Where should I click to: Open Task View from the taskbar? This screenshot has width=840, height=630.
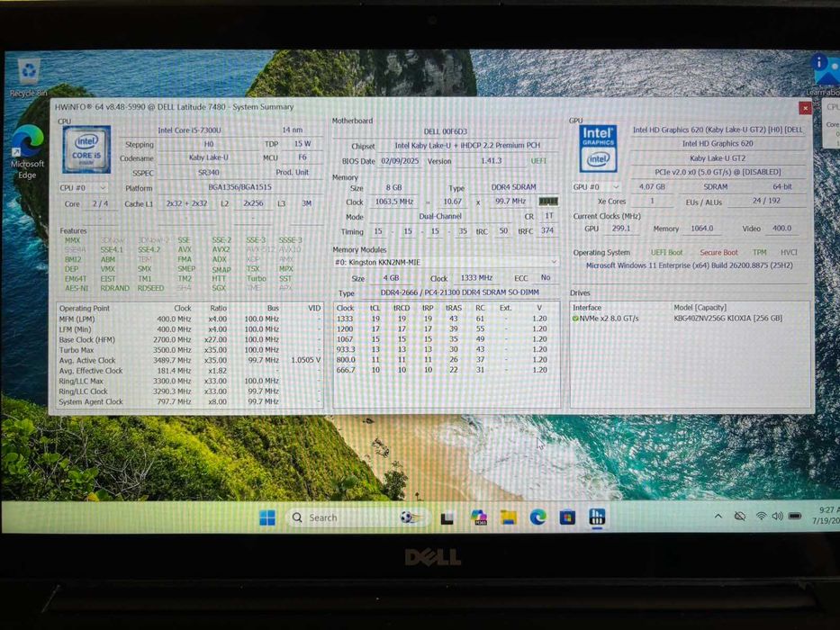(x=447, y=517)
